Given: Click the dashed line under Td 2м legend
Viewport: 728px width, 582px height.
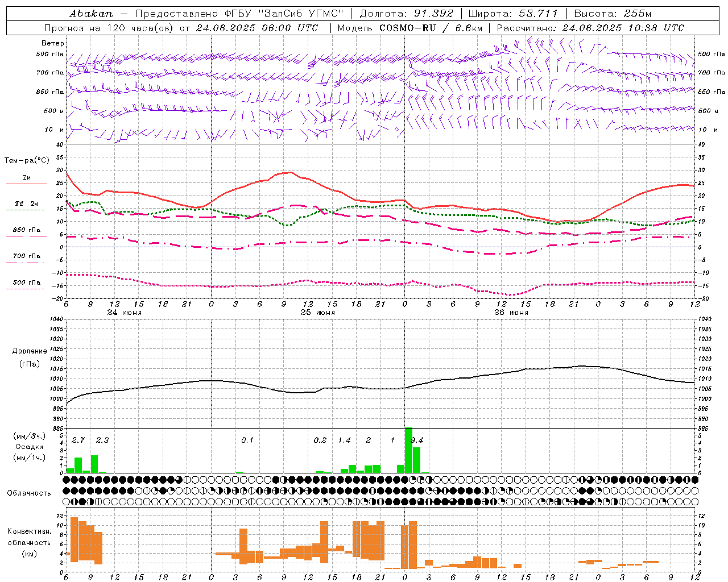Looking at the screenshot, I should pyautogui.click(x=25, y=210).
